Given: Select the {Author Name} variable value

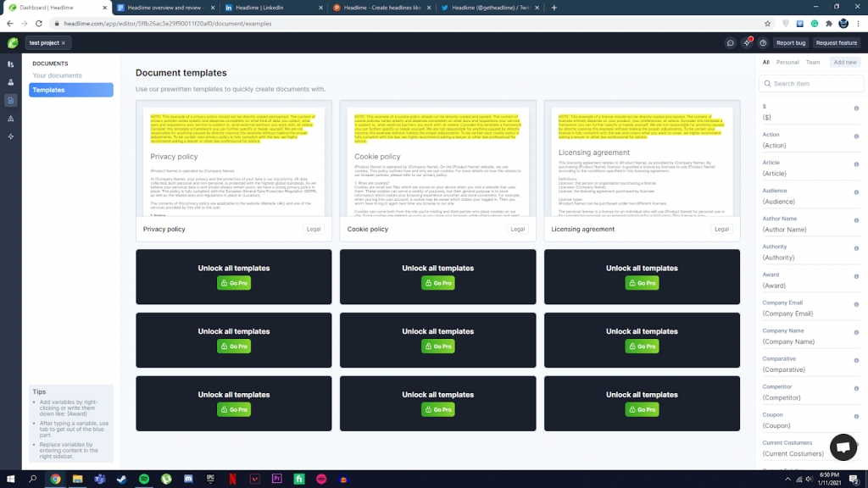Looking at the screenshot, I should click(784, 230).
